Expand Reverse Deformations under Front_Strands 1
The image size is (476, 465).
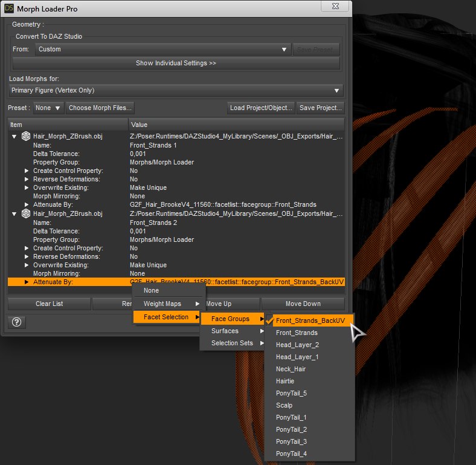coord(27,180)
